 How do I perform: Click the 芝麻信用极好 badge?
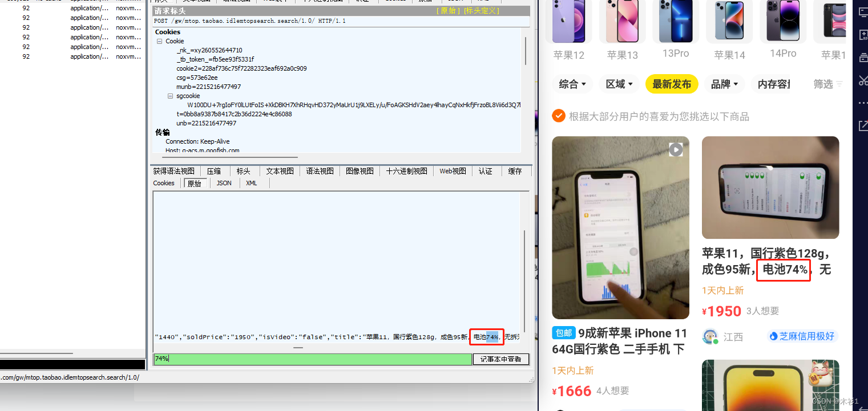tap(801, 336)
